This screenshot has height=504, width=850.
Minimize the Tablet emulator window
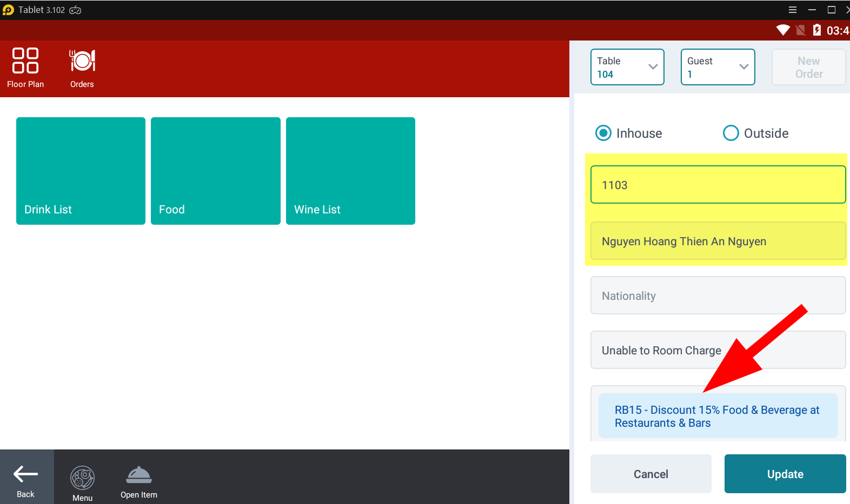(x=812, y=10)
